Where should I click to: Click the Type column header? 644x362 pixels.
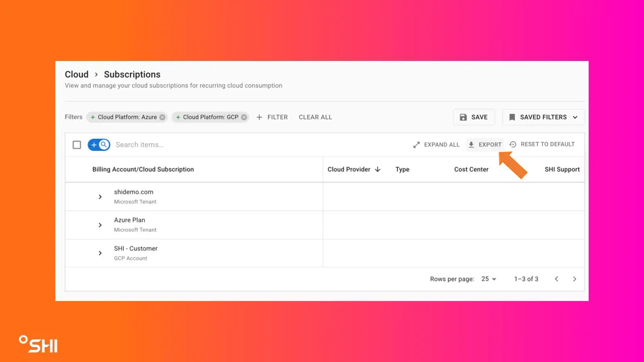pyautogui.click(x=402, y=170)
